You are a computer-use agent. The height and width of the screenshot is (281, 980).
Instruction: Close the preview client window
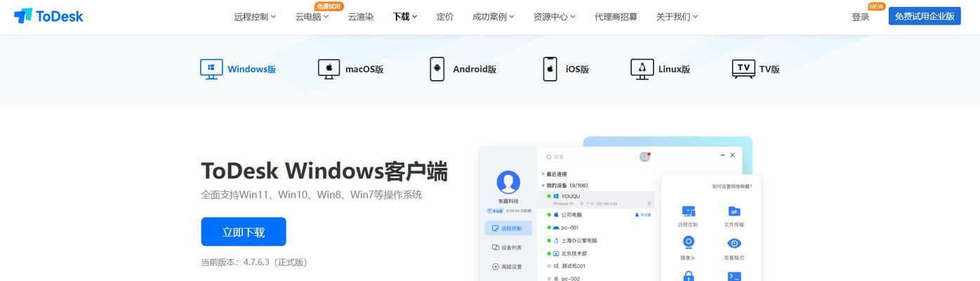pyautogui.click(x=732, y=155)
